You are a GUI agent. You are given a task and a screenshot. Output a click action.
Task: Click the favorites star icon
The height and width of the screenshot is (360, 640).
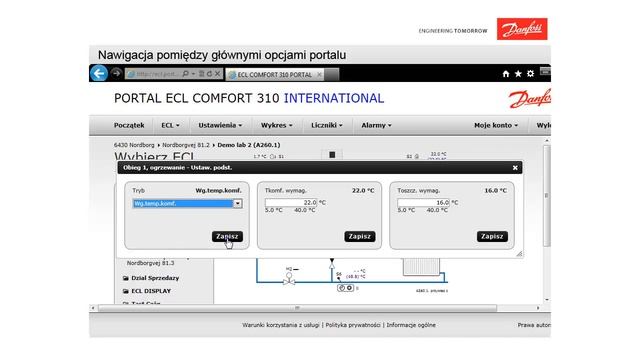coord(518,73)
